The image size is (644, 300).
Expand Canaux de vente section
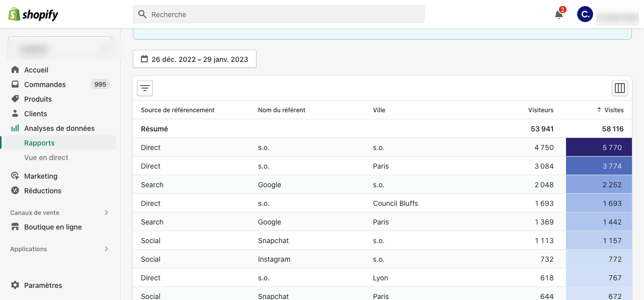click(106, 212)
